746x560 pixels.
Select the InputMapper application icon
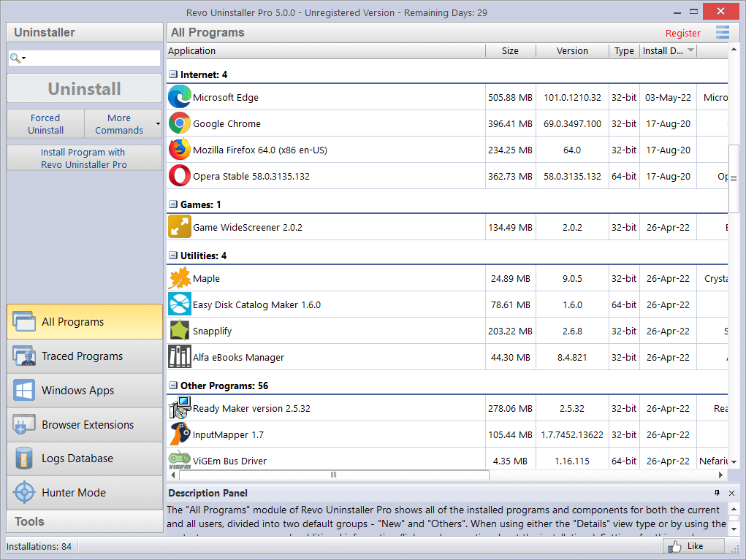(x=179, y=434)
